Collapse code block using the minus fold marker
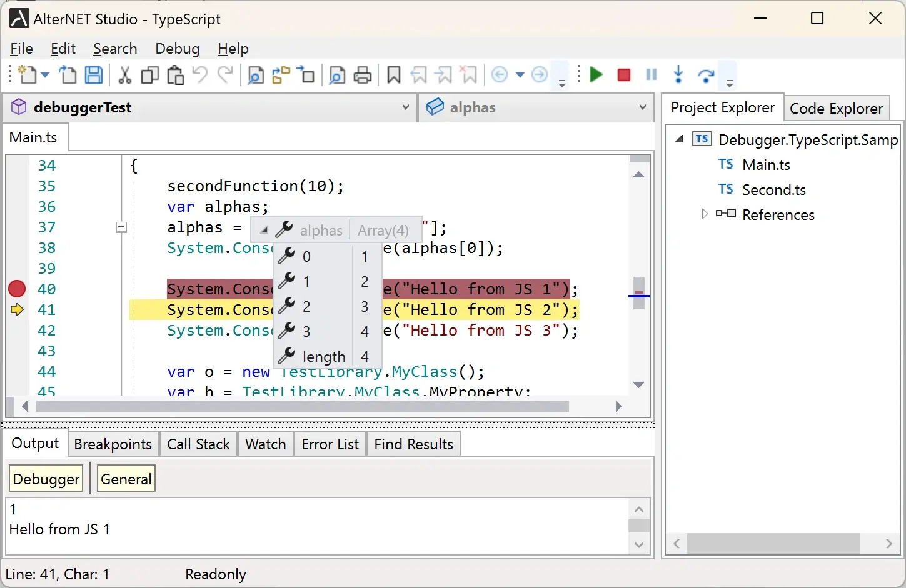Screen dimensions: 906x588 (121, 227)
